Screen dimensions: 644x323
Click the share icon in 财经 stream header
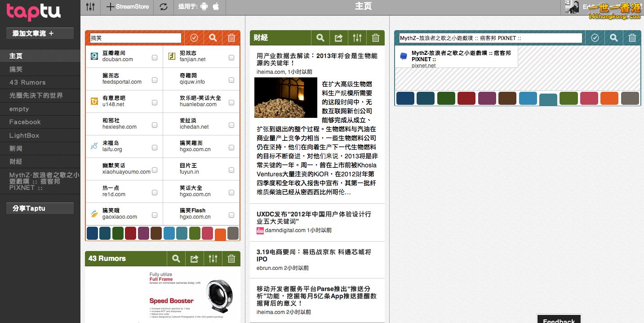pyautogui.click(x=339, y=38)
